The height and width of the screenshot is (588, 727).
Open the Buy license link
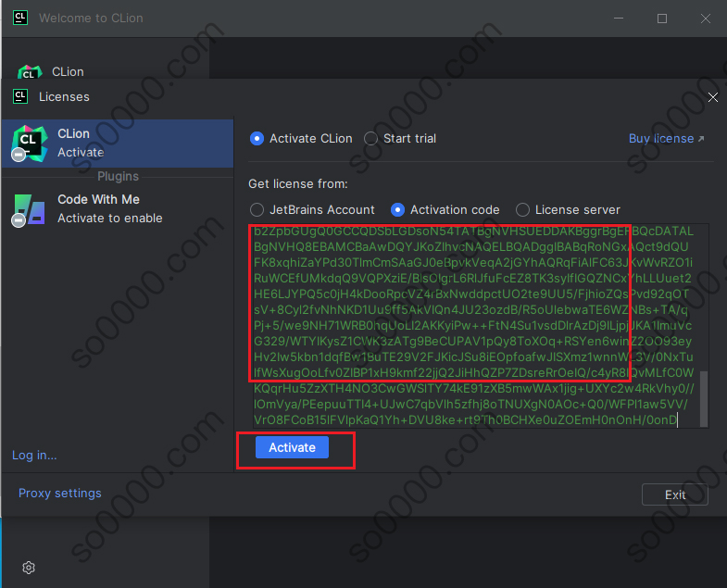pyautogui.click(x=666, y=138)
